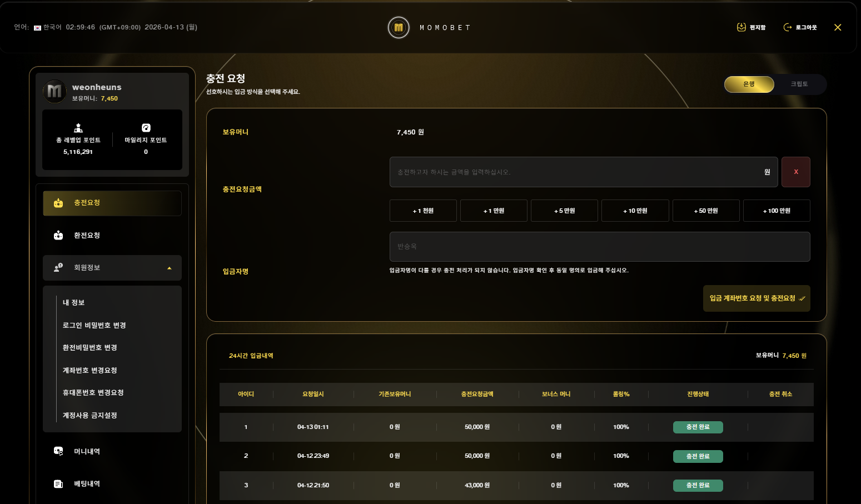Click the 입금자명 depositor name field
This screenshot has width=861, height=504.
[599, 247]
